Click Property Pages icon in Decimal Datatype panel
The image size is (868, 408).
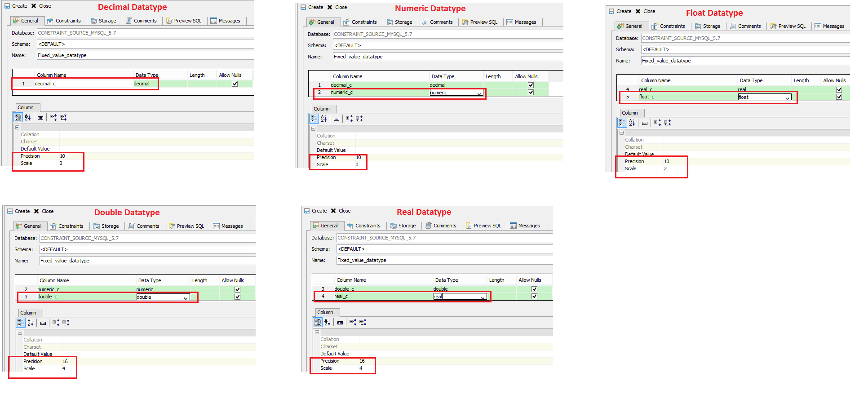[x=40, y=118]
